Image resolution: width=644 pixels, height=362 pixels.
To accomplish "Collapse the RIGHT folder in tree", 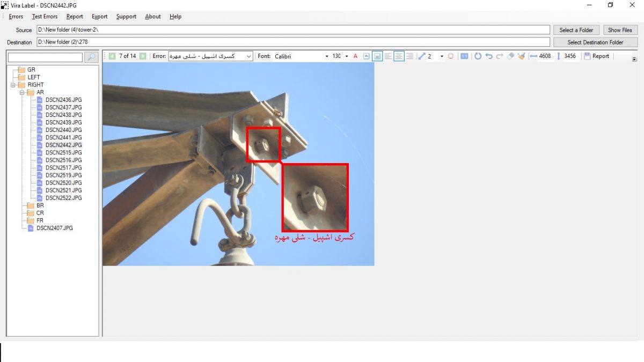I will click(13, 85).
